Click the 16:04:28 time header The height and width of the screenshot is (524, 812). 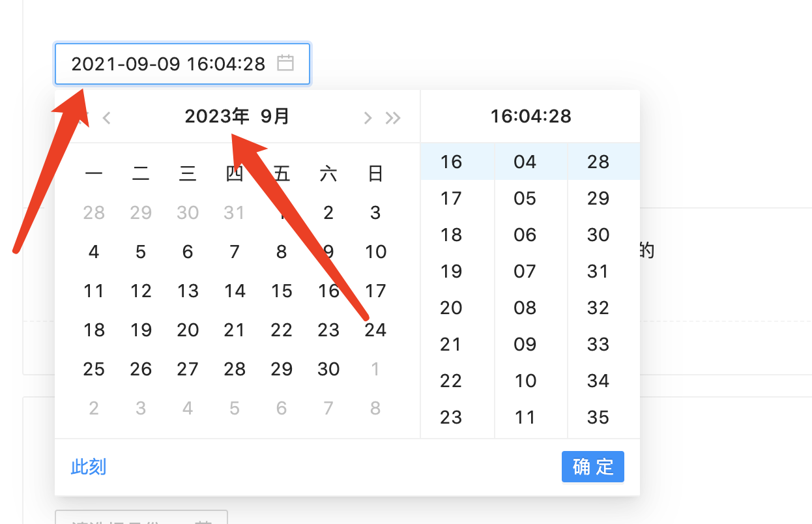529,116
